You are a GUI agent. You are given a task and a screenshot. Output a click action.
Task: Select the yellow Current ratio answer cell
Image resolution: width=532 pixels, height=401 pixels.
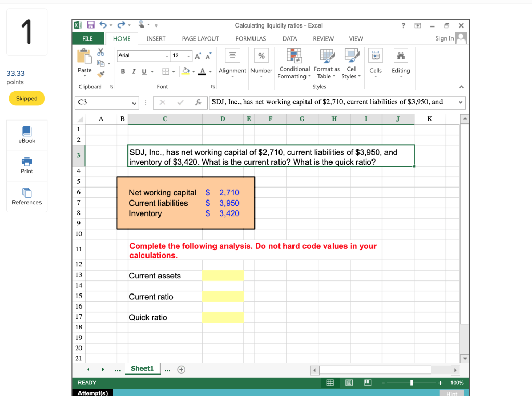[223, 297]
